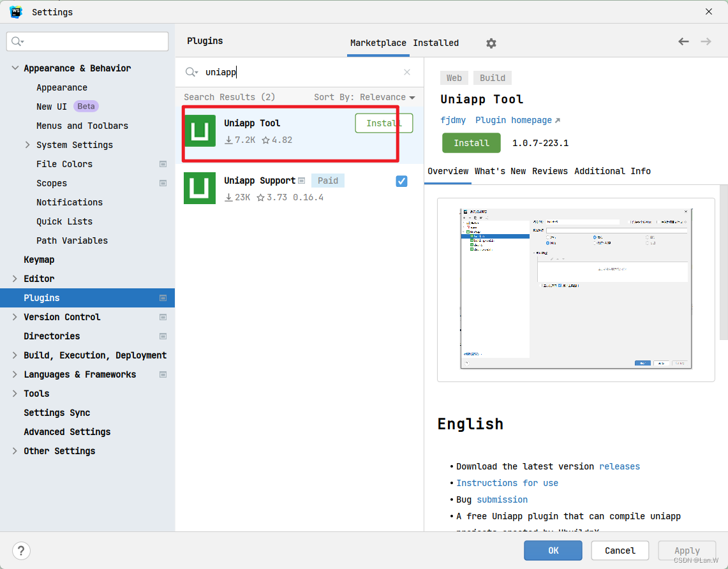Open the plugin screenshot thumbnail
The height and width of the screenshot is (569, 728).
pyautogui.click(x=576, y=290)
